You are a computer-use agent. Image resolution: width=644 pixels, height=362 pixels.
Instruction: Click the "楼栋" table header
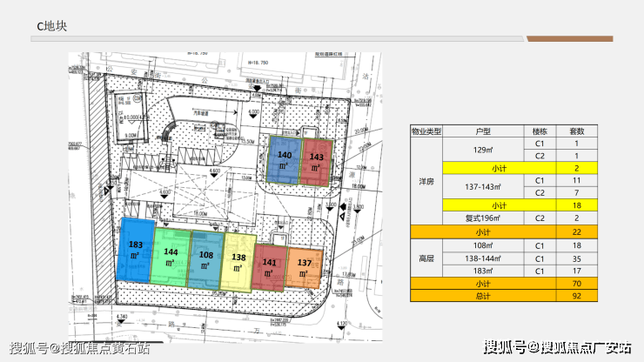pyautogui.click(x=540, y=131)
